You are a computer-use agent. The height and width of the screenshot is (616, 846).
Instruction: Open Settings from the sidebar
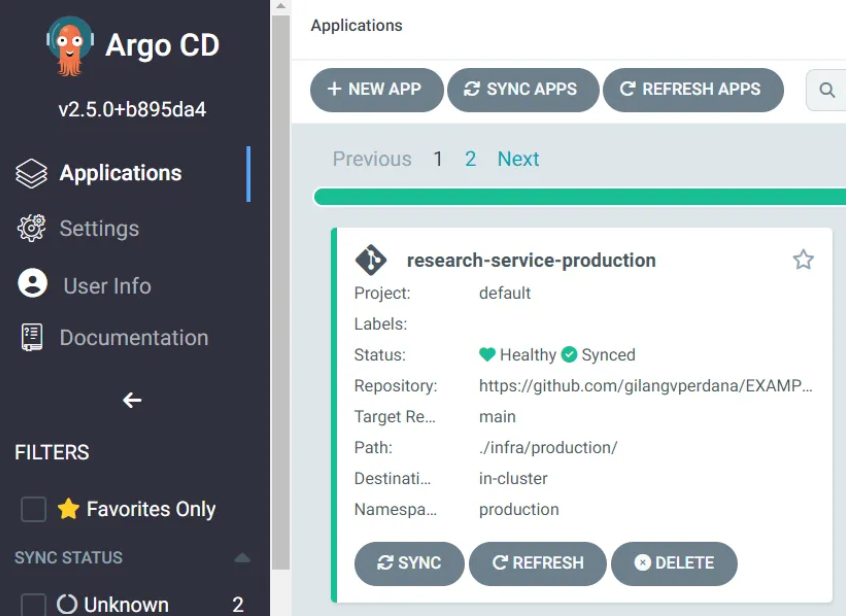(99, 228)
